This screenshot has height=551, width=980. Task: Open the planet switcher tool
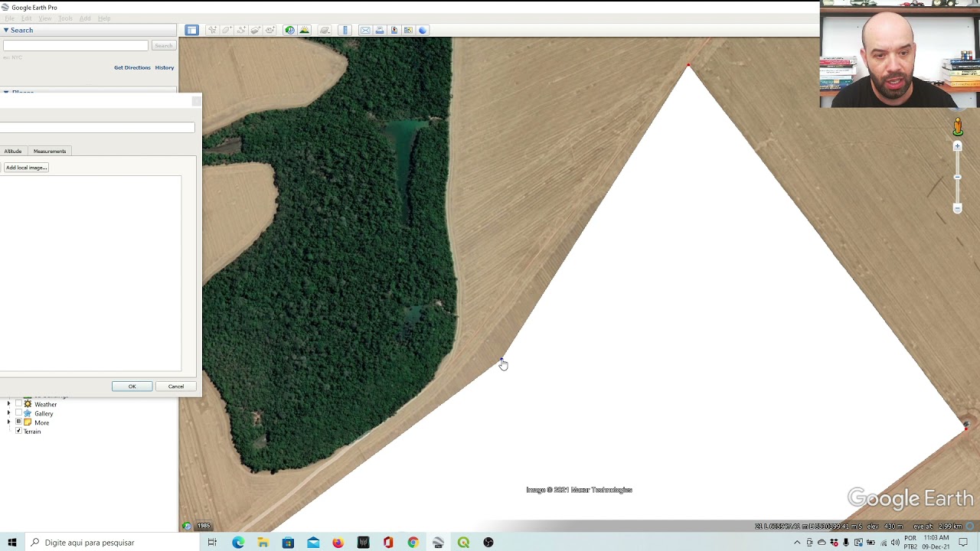pyautogui.click(x=325, y=30)
